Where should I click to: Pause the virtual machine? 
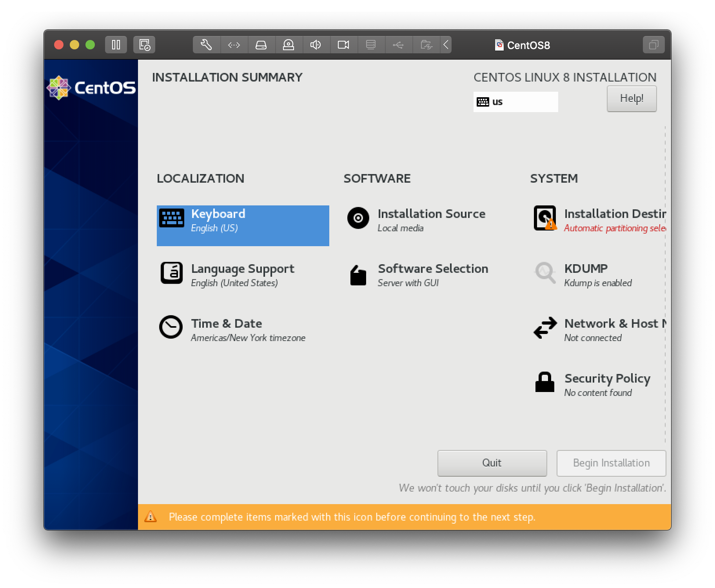116,45
